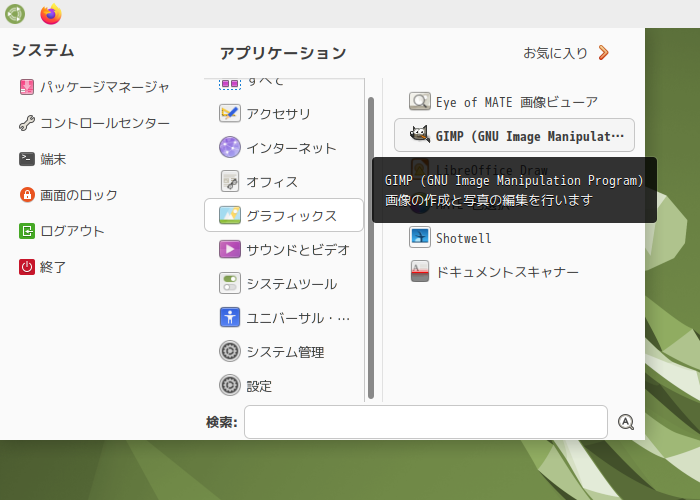The width and height of the screenshot is (700, 500).
Task: Select the オフィス category
Action: 284,181
